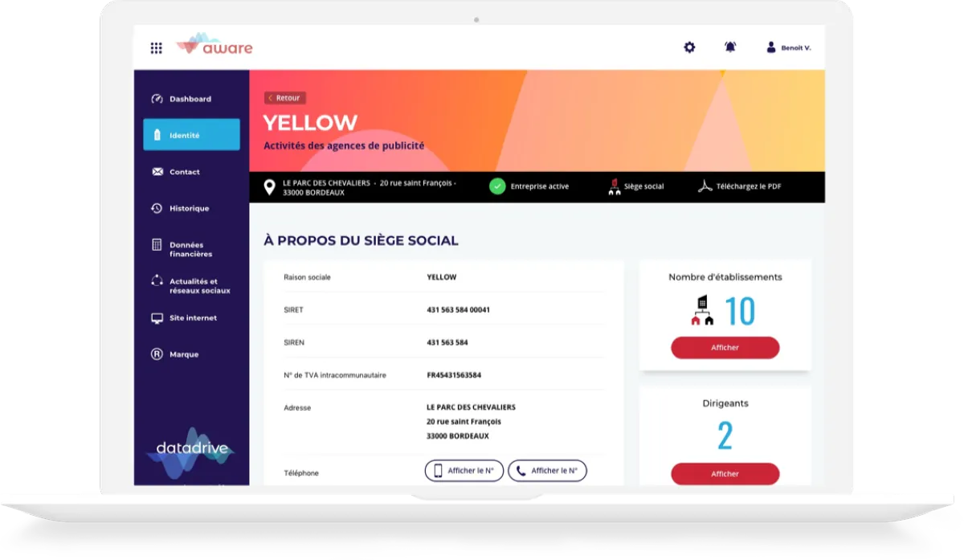Screen dimensions: 964x560
Task: Click the PDF download icon
Action: pyautogui.click(x=705, y=186)
